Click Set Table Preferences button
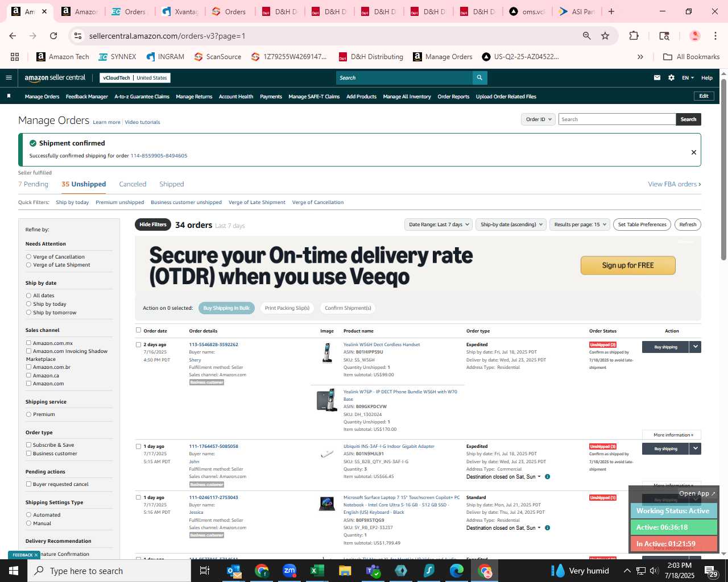 pyautogui.click(x=642, y=225)
